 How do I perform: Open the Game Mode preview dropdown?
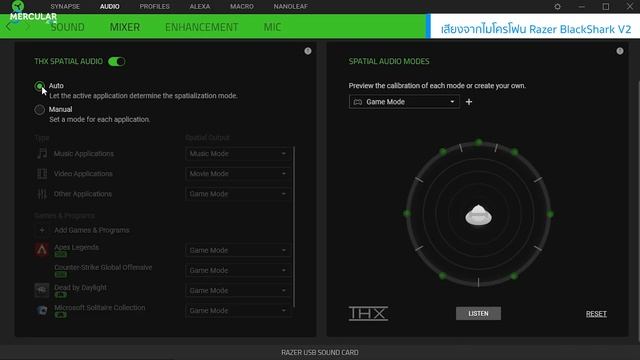tap(404, 102)
